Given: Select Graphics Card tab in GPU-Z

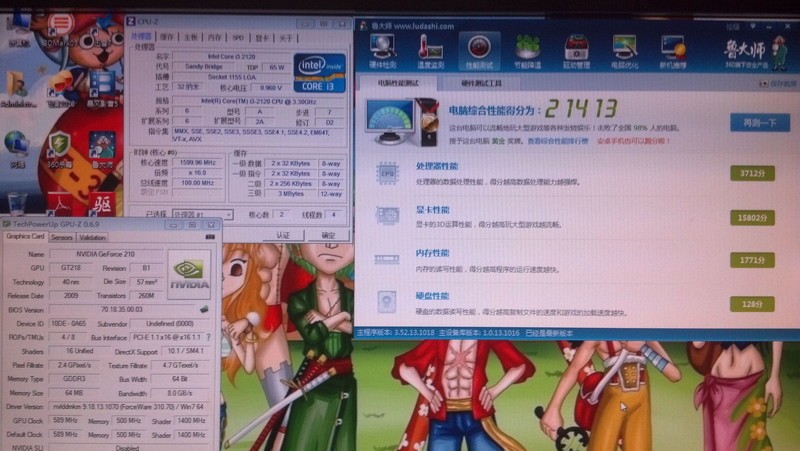Looking at the screenshot, I should [25, 237].
